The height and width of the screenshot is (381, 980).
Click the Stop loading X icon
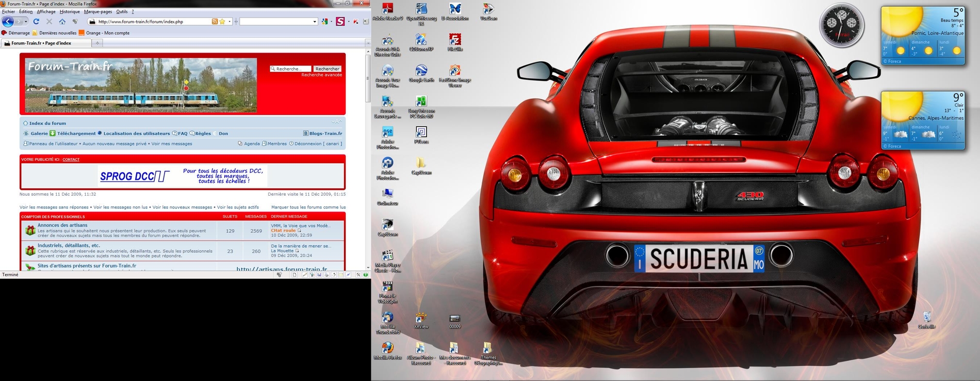[49, 22]
